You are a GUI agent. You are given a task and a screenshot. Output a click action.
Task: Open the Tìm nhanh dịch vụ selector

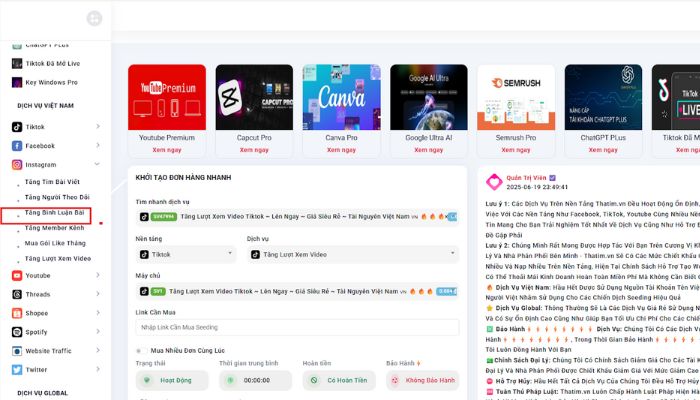(x=297, y=217)
